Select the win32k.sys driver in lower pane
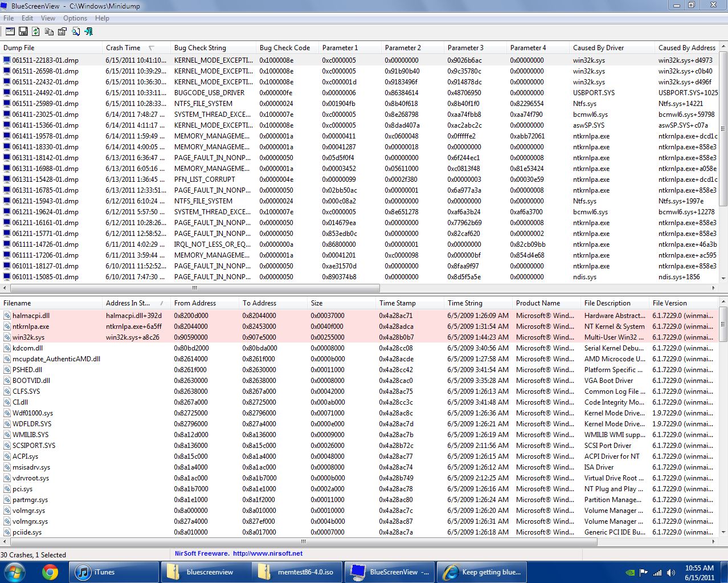728x583 pixels. point(360,337)
